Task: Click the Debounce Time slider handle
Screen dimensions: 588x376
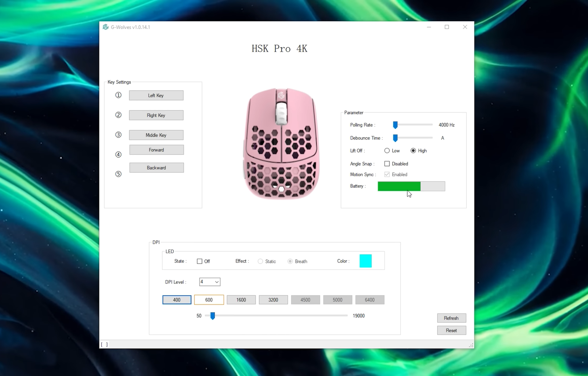Action: point(395,138)
